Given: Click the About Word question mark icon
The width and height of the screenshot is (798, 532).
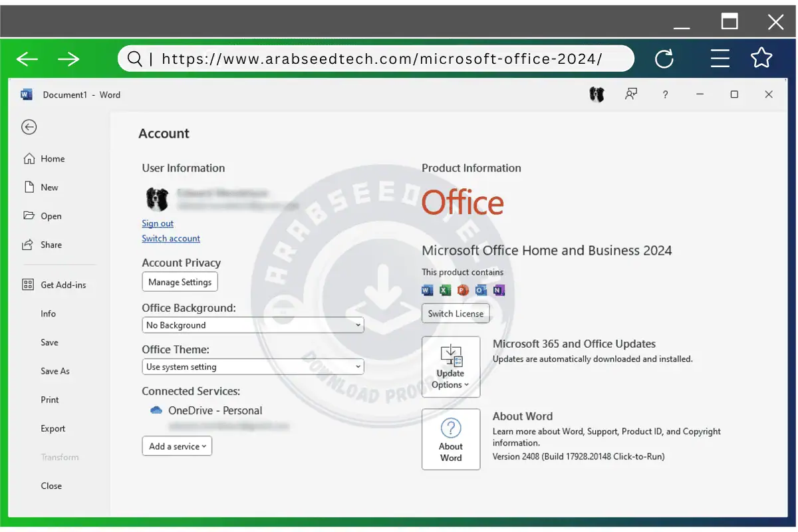Looking at the screenshot, I should coord(451,429).
